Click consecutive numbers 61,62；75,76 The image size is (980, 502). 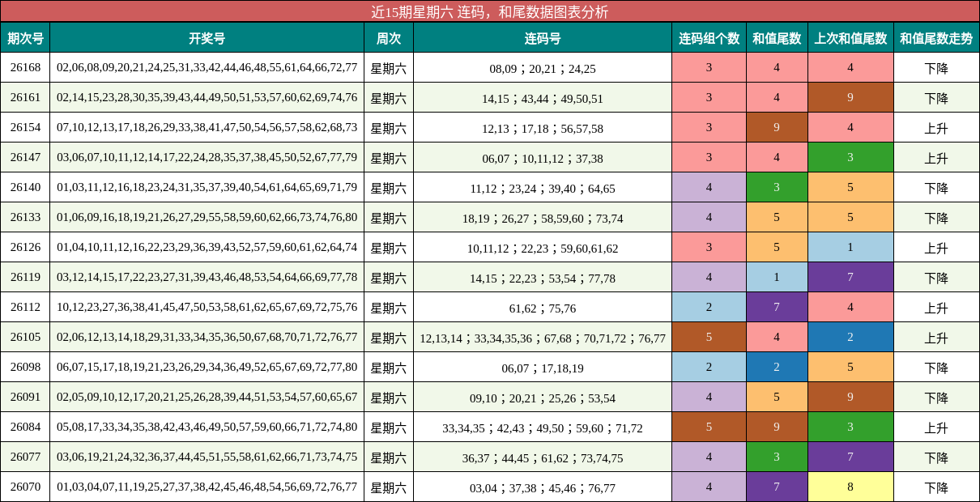pyautogui.click(x=543, y=308)
